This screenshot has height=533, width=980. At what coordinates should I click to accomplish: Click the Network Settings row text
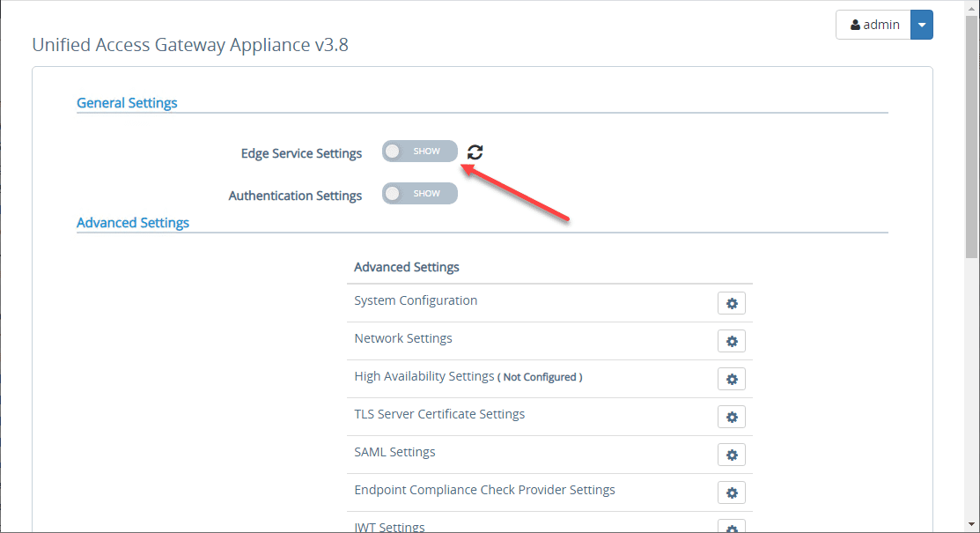(x=402, y=337)
